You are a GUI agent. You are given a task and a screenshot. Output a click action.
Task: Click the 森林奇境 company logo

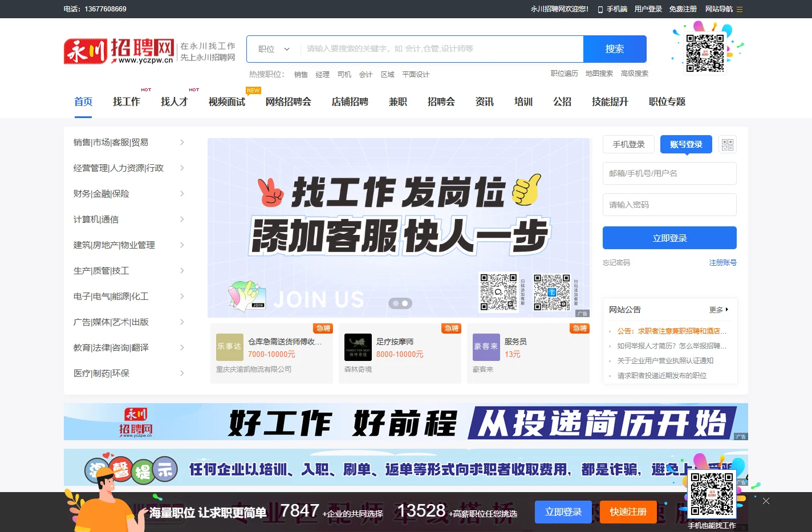(358, 347)
